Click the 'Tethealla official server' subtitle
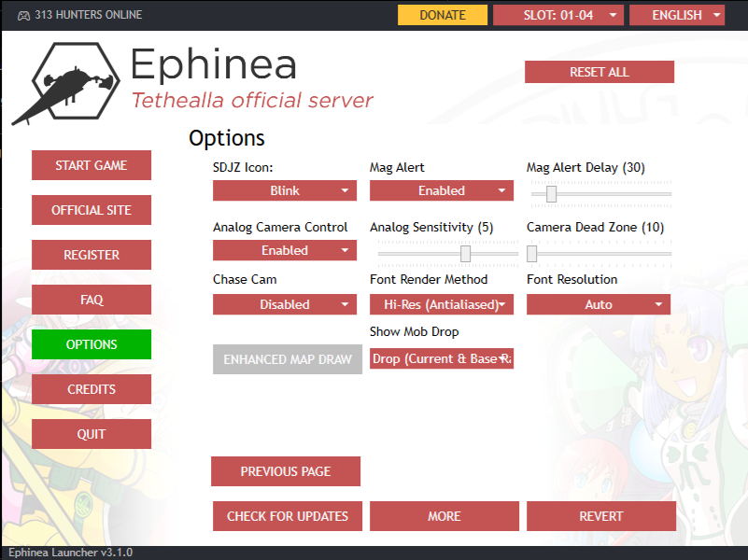This screenshot has height=560, width=748. (x=252, y=101)
